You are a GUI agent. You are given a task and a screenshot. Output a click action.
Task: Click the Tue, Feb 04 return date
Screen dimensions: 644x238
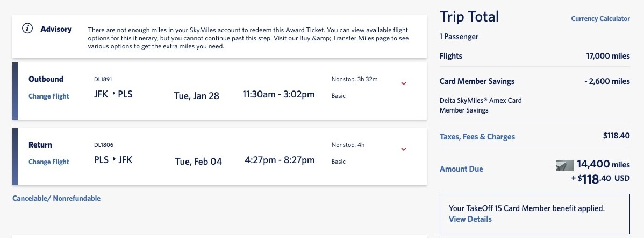[198, 162]
